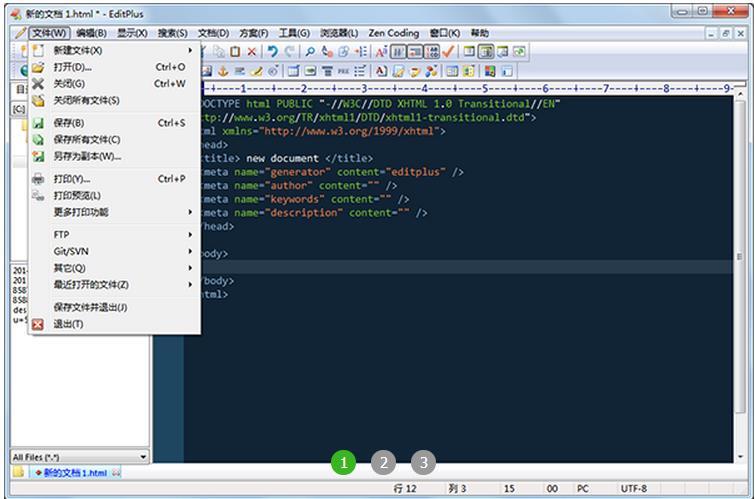Open the All Files (*.*) filter dropdown
Image resolution: width=755 pixels, height=499 pixels.
tap(143, 457)
